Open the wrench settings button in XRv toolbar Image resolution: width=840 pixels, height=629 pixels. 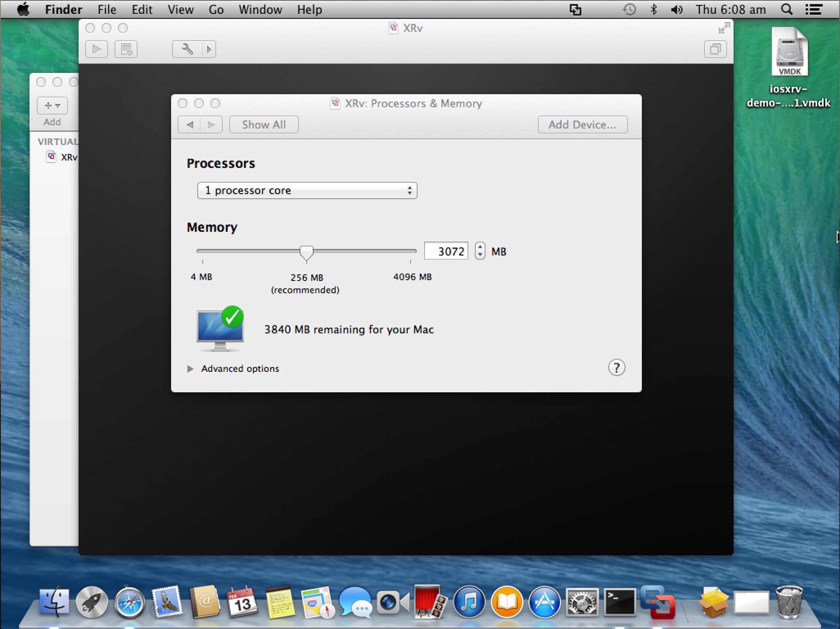[x=187, y=50]
